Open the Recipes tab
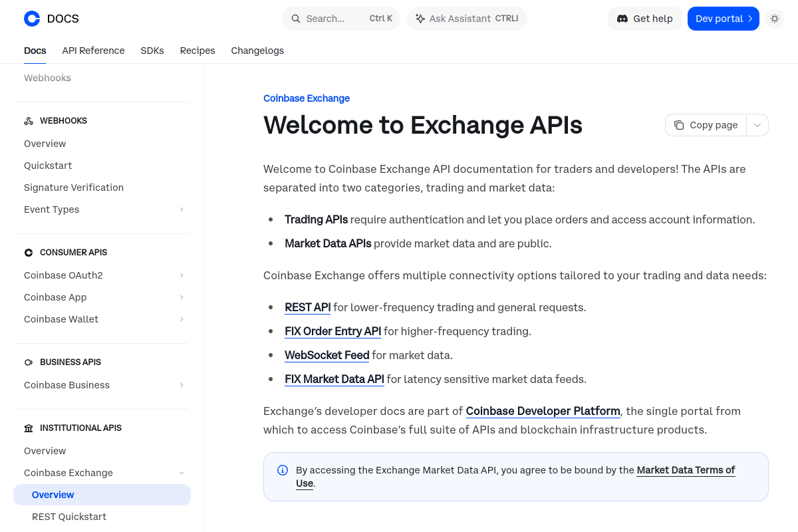This screenshot has height=532, width=798. (198, 51)
